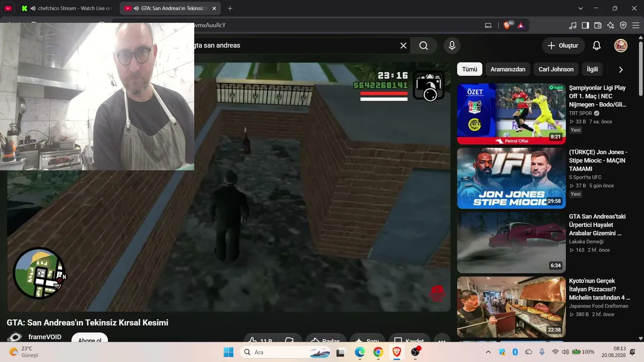The image size is (644, 362).
Task: Visit the TRT SPOR channel
Action: [x=581, y=114]
